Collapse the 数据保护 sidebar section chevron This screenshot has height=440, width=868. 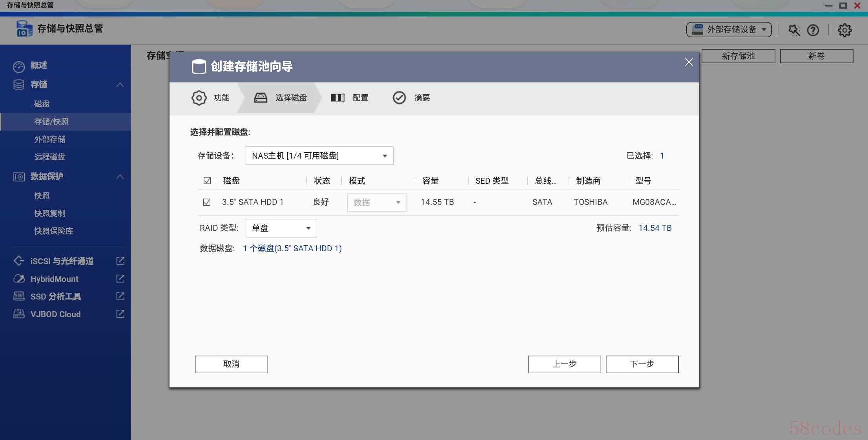[x=120, y=177]
